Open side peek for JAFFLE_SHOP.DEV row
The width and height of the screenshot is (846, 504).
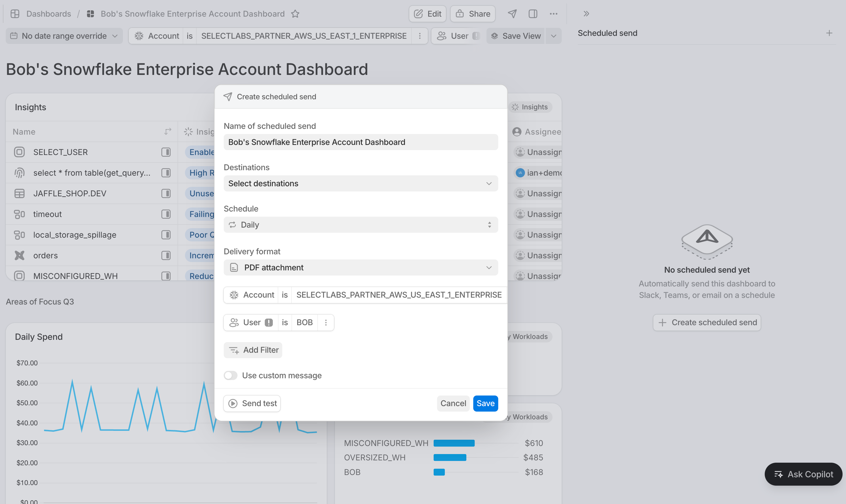tap(166, 193)
